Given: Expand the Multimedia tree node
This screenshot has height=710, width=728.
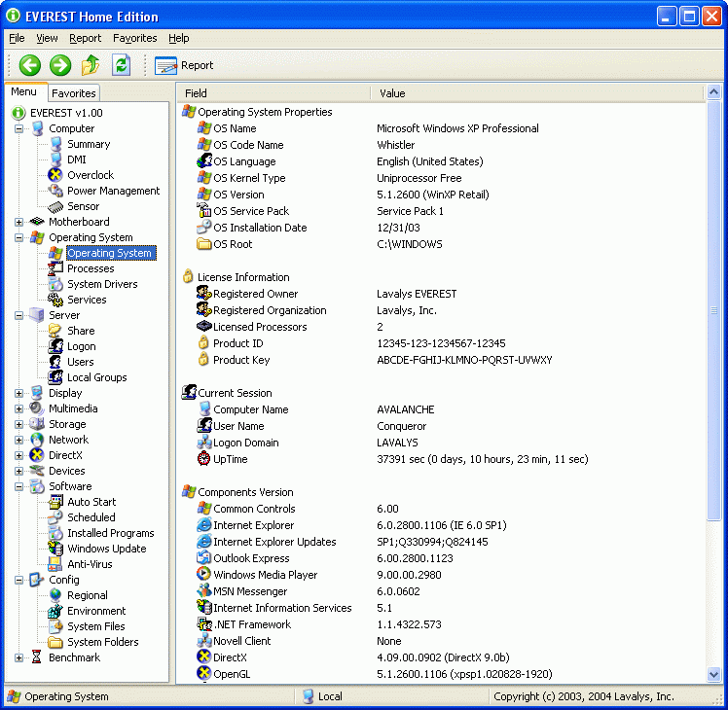Looking at the screenshot, I should pyautogui.click(x=18, y=408).
